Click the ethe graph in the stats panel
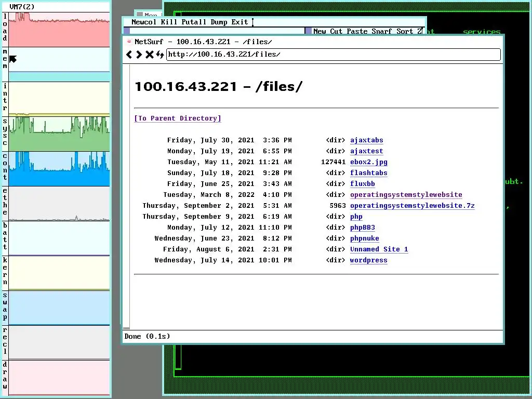Viewport: 532px width, 399px height. tap(59, 204)
